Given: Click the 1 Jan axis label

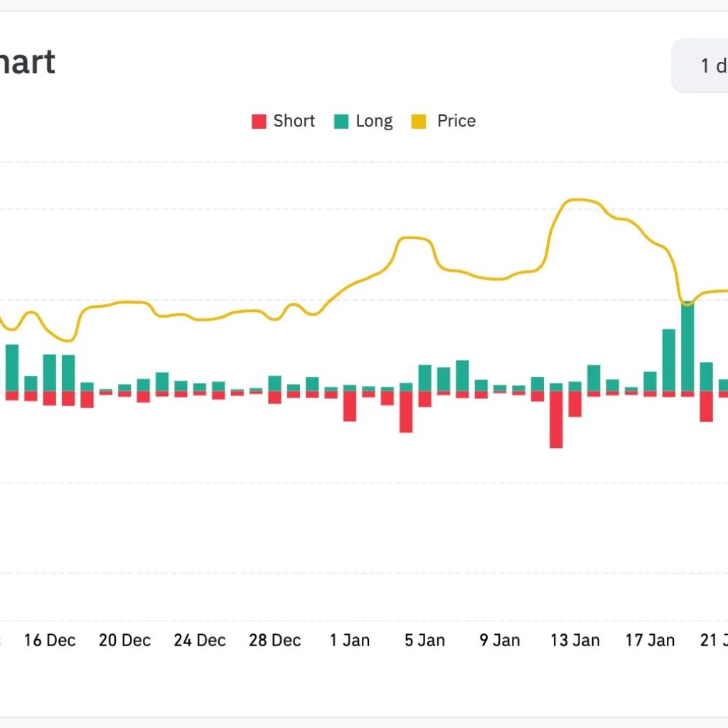Looking at the screenshot, I should [350, 640].
